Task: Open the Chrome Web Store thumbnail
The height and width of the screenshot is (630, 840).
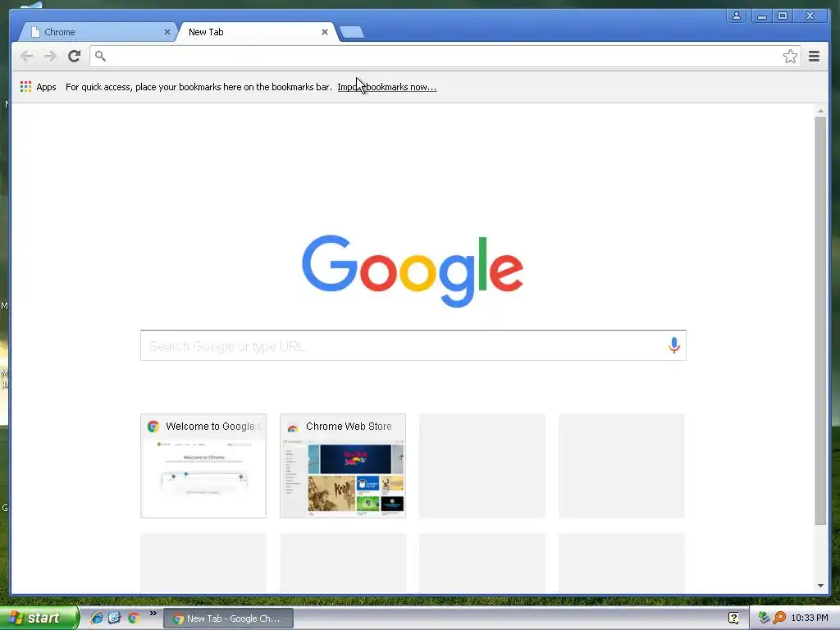Action: [x=343, y=466]
